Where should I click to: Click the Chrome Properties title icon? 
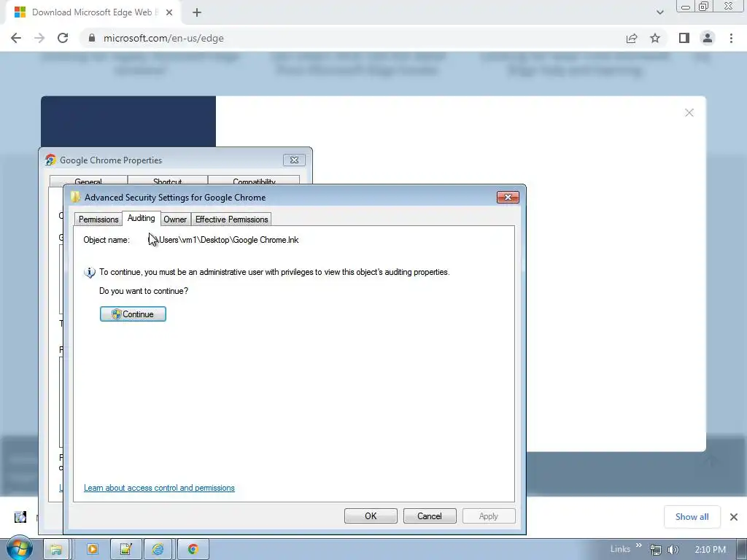(x=50, y=160)
